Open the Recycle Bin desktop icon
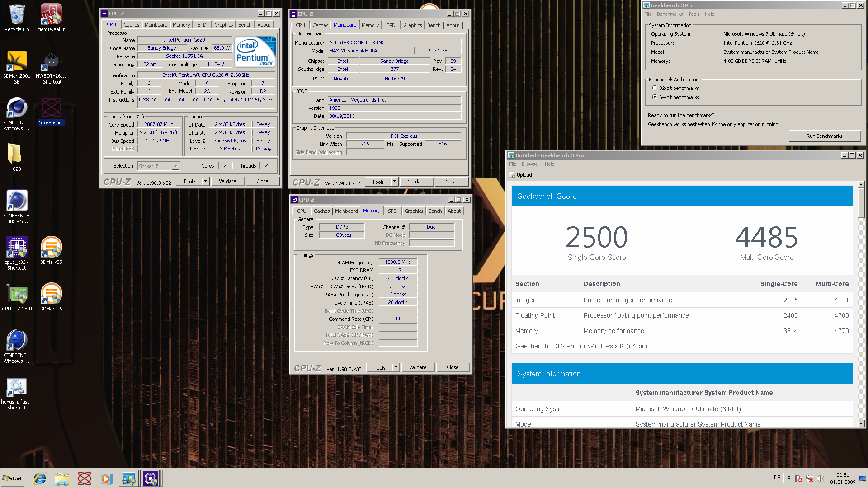Image resolution: width=868 pixels, height=488 pixels. click(17, 18)
